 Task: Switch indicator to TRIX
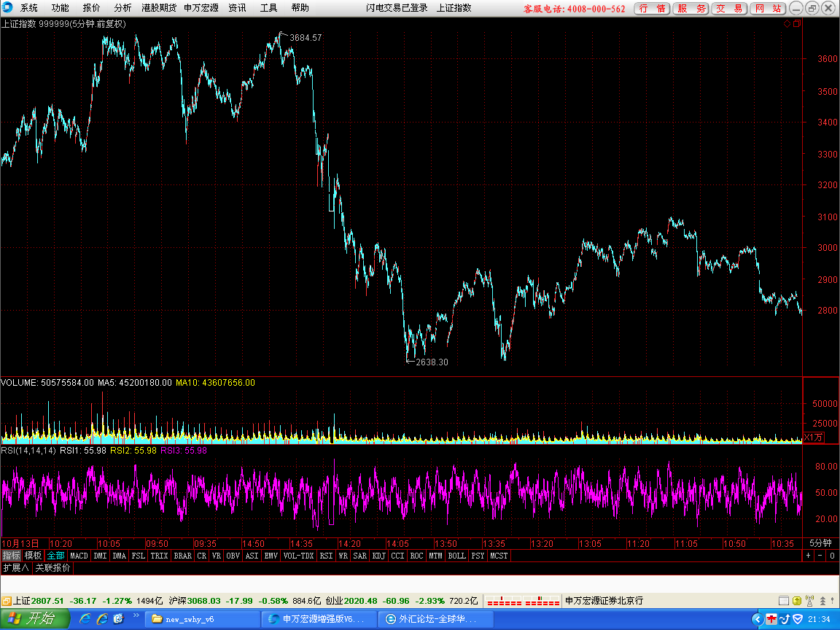159,556
